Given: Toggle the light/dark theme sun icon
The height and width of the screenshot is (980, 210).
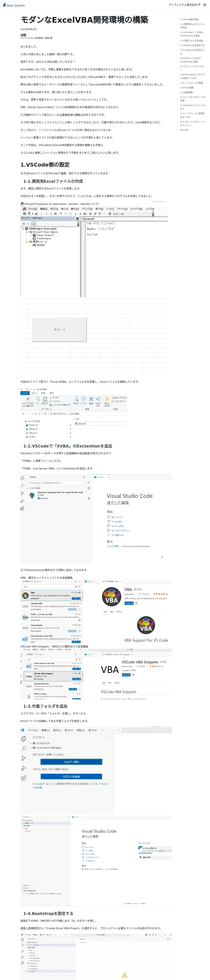Looking at the screenshot, I should (205, 5).
